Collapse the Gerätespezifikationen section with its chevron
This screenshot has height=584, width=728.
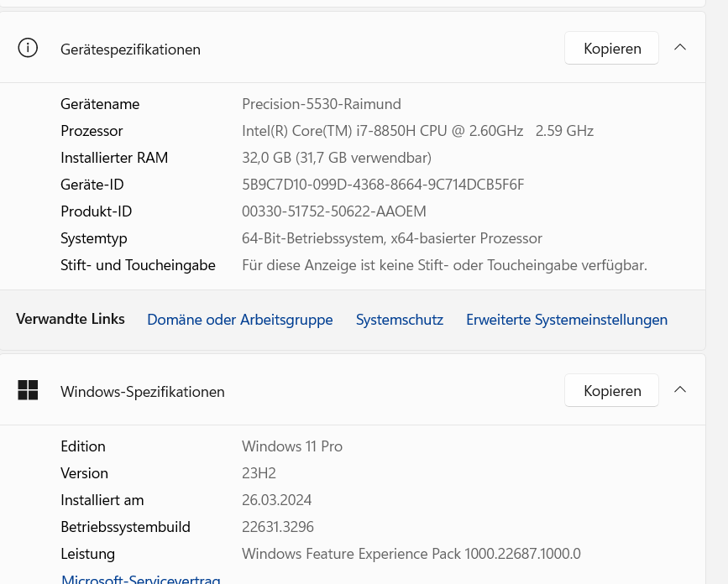pyautogui.click(x=680, y=48)
